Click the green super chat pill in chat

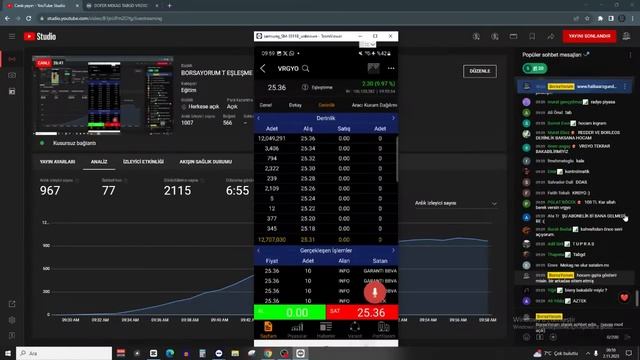(x=535, y=69)
